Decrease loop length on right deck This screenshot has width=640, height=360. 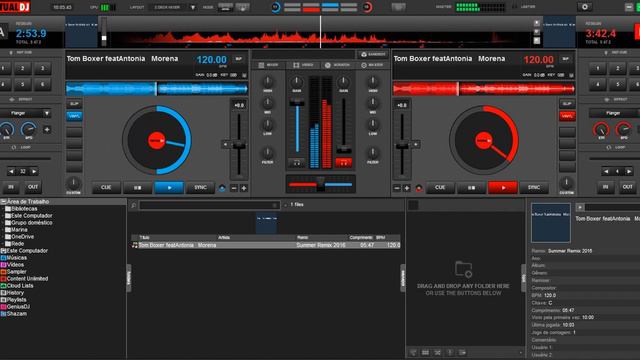pos(606,172)
